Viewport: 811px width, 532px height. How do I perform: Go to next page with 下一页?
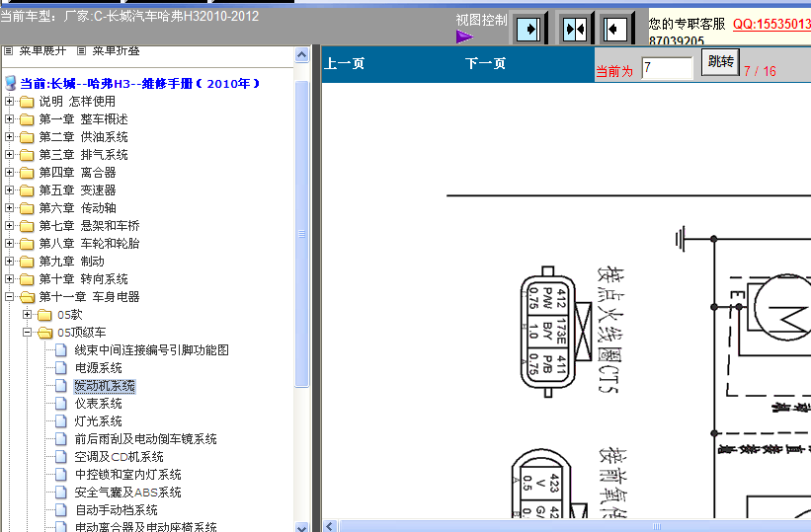pyautogui.click(x=485, y=63)
